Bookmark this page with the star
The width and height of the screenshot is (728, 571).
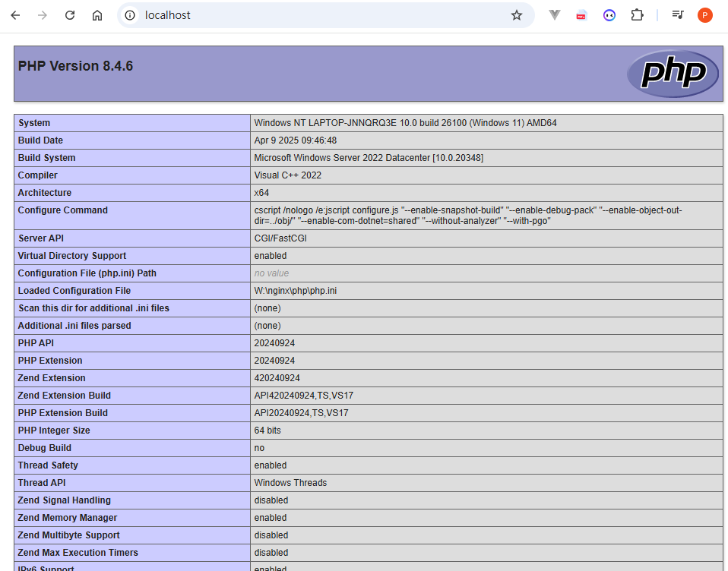(517, 15)
